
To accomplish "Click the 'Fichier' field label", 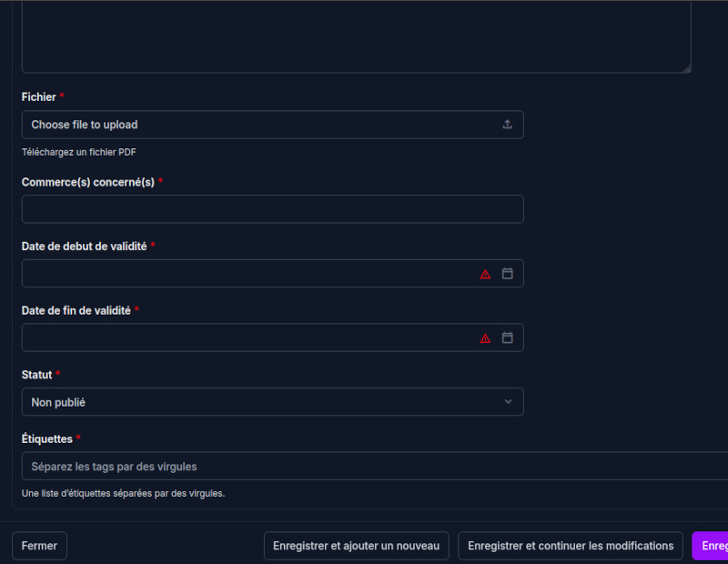I will coord(38,97).
